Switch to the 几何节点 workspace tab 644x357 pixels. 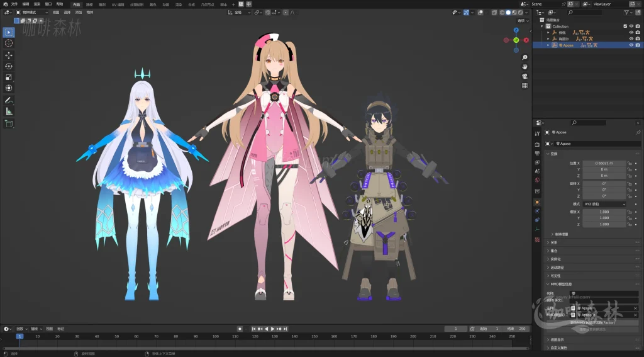click(x=208, y=4)
